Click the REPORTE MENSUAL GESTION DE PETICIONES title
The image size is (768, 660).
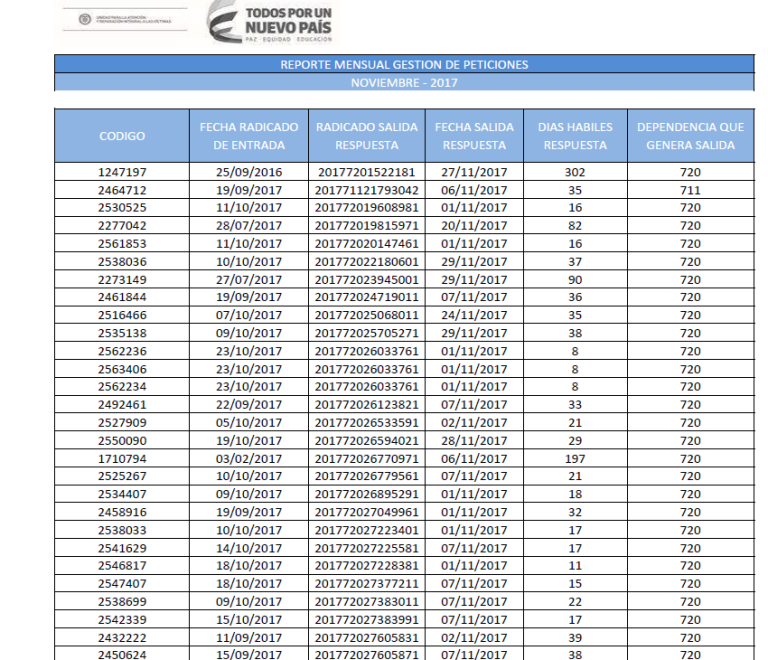(404, 65)
